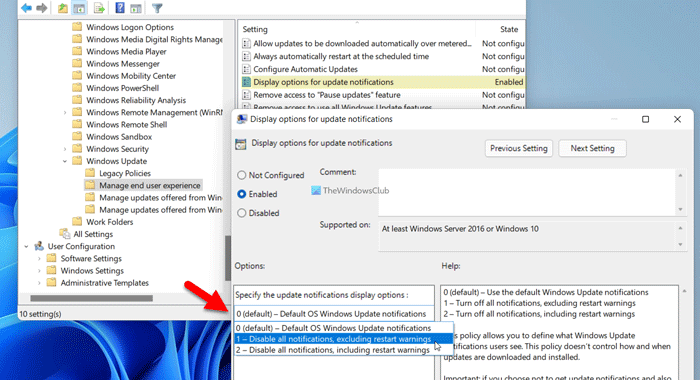Click the Show/Hide action pane icon
This screenshot has width=700, height=380.
(x=135, y=8)
